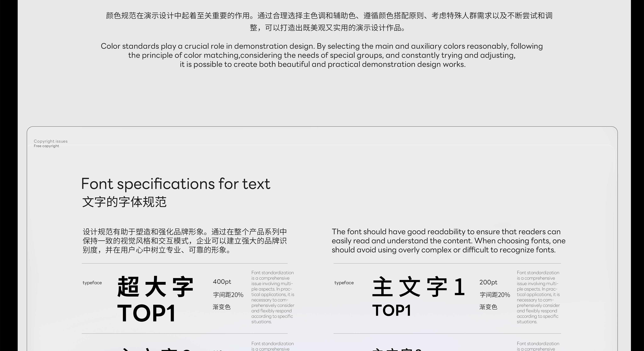The image size is (644, 351).
Task: Click the "Font standardization" paragraph next to 400pt
Action: point(273,297)
